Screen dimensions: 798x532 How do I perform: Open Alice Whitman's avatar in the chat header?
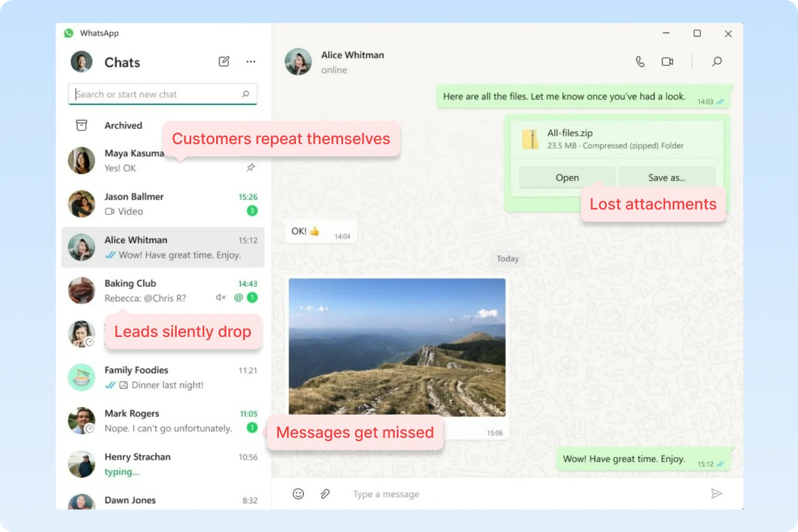point(298,62)
